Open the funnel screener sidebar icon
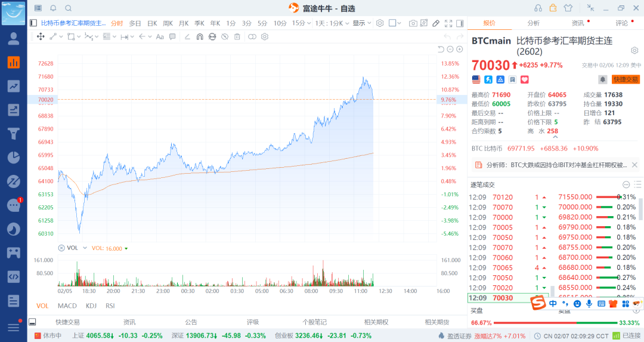This screenshot has width=644, height=342. [14, 134]
